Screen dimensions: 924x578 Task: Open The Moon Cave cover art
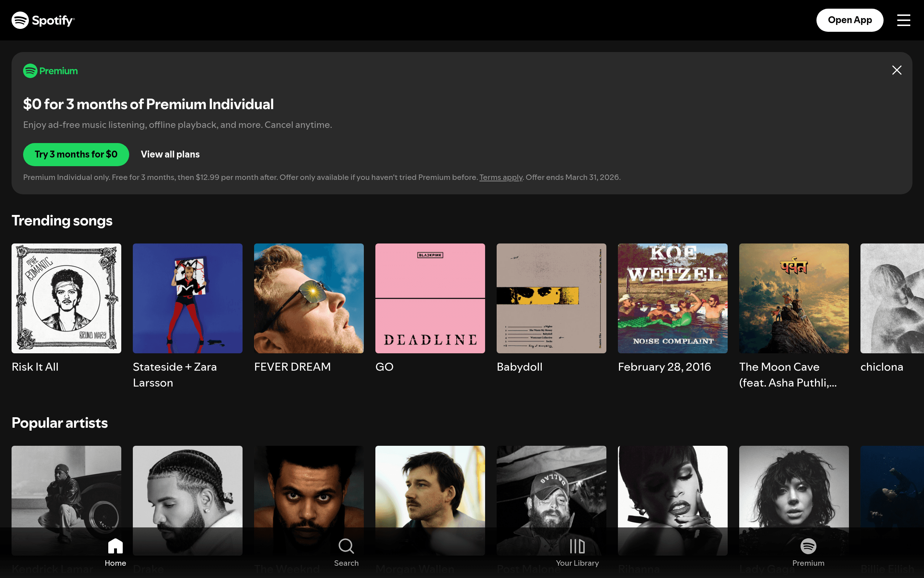pyautogui.click(x=794, y=298)
